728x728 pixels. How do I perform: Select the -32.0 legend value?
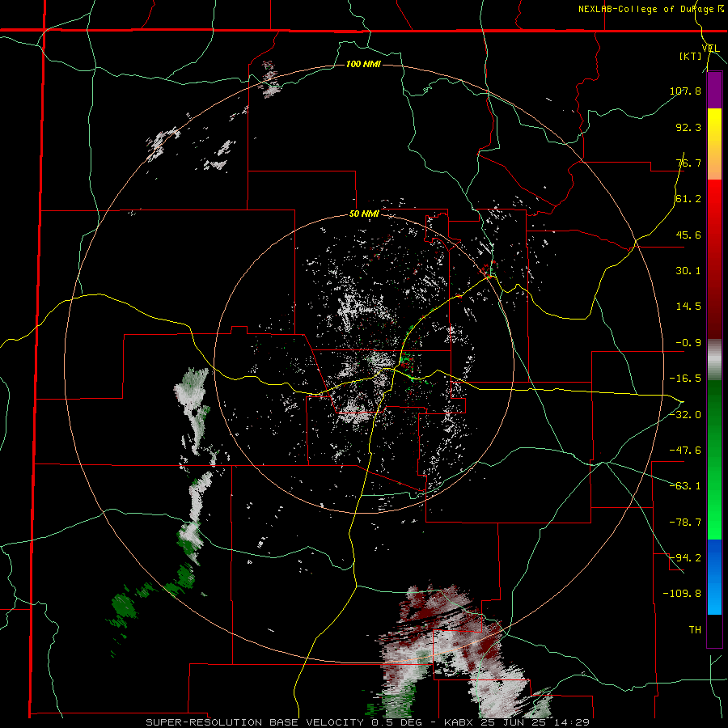coord(685,415)
